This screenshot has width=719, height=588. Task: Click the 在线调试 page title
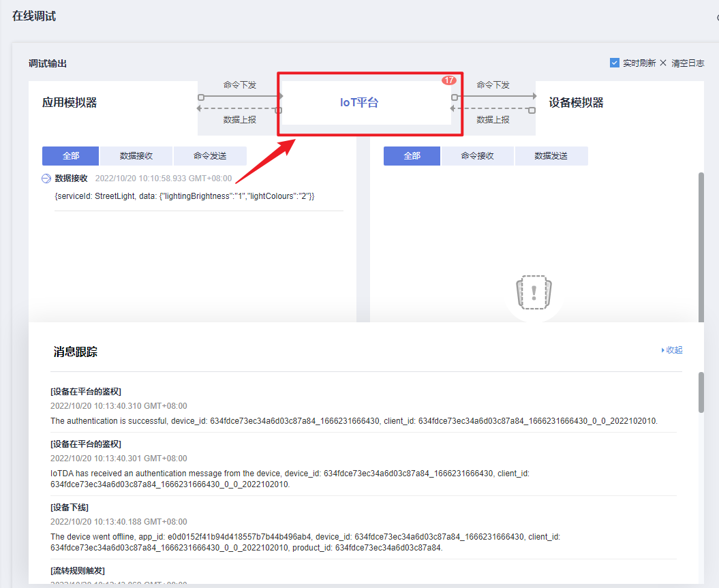pyautogui.click(x=34, y=16)
